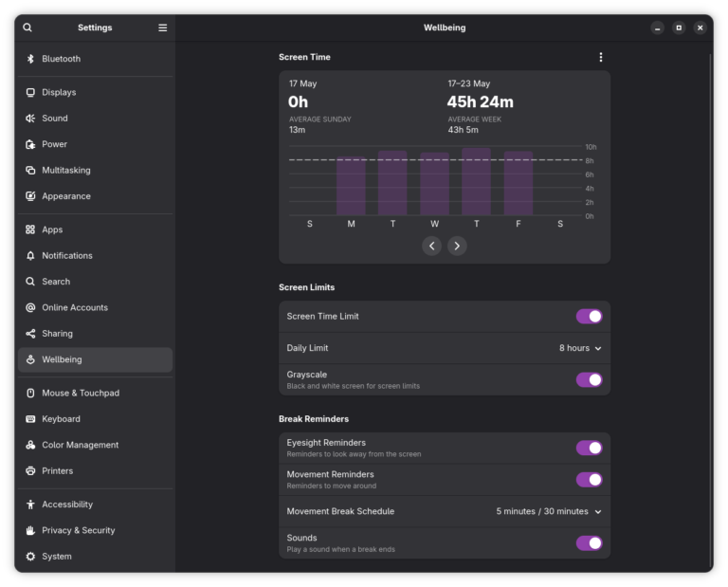Click the Online Accounts at-sign icon
Screen dimensions: 728x587
pos(30,307)
